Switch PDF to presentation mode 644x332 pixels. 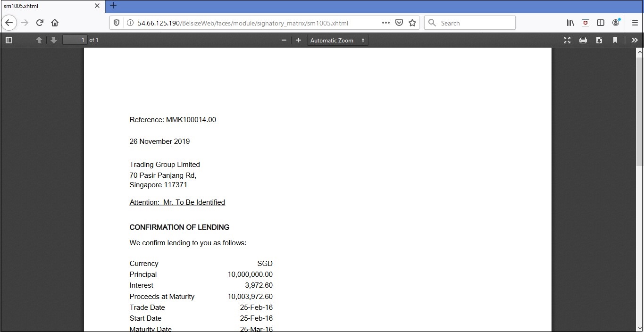(x=567, y=40)
